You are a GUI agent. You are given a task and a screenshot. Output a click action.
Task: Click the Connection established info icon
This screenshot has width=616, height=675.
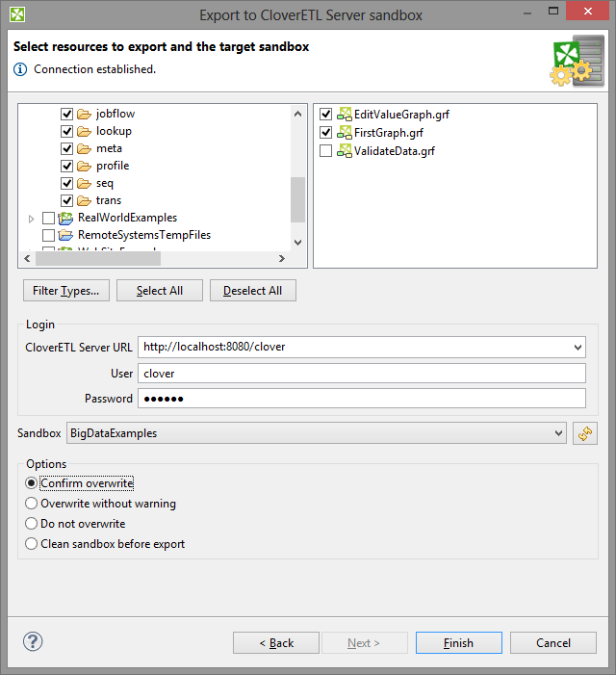click(20, 69)
